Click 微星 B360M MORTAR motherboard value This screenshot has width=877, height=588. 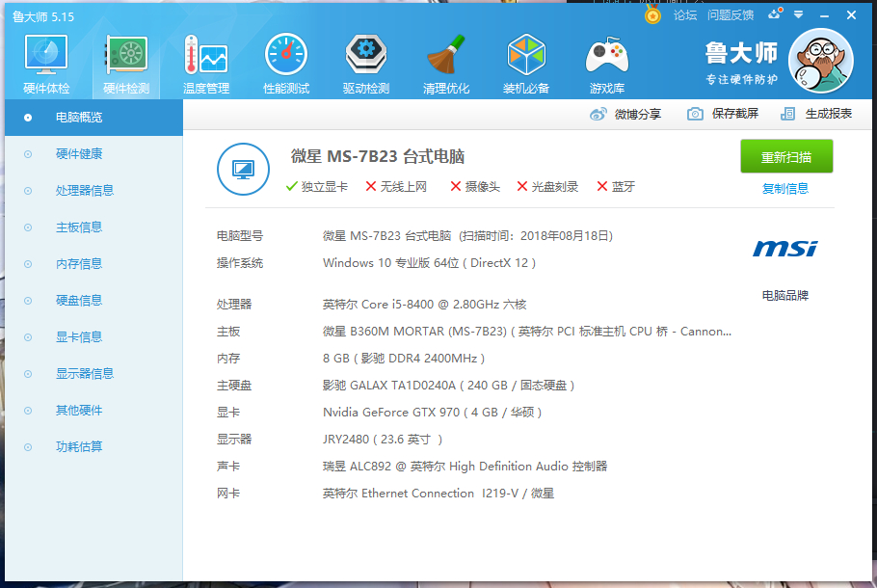click(527, 332)
